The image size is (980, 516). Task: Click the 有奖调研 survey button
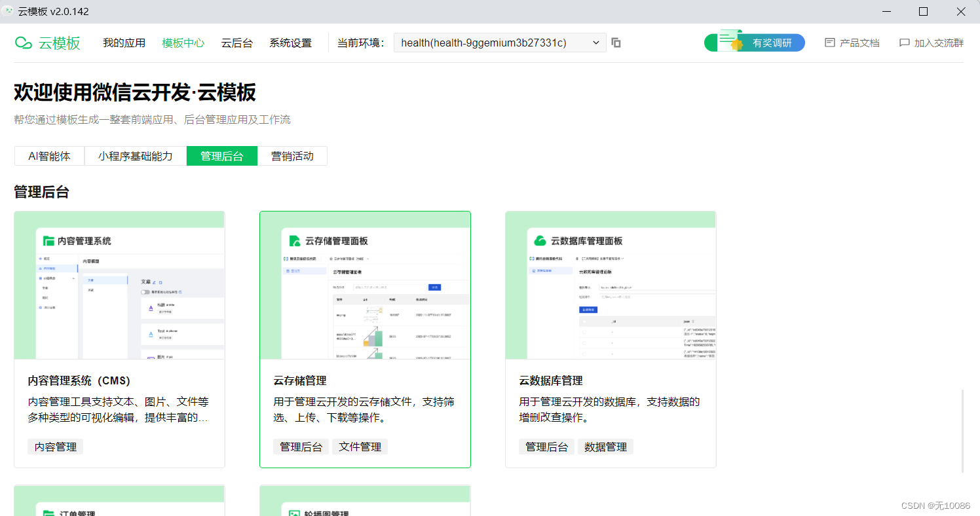(755, 43)
